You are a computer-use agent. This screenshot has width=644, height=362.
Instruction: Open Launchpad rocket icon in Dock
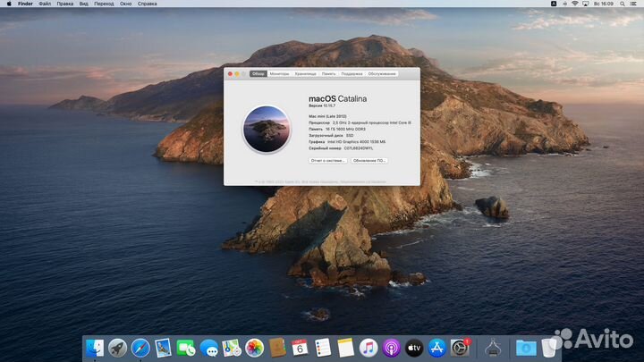tap(117, 348)
